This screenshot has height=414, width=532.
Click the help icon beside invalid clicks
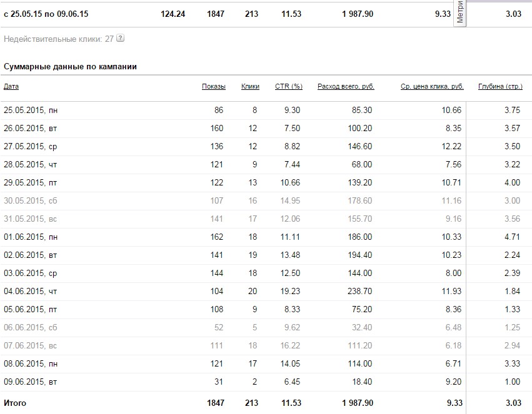(121, 39)
